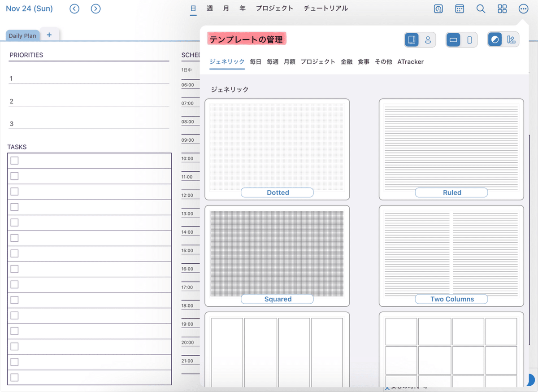Click the Squared template label button

[x=277, y=299]
